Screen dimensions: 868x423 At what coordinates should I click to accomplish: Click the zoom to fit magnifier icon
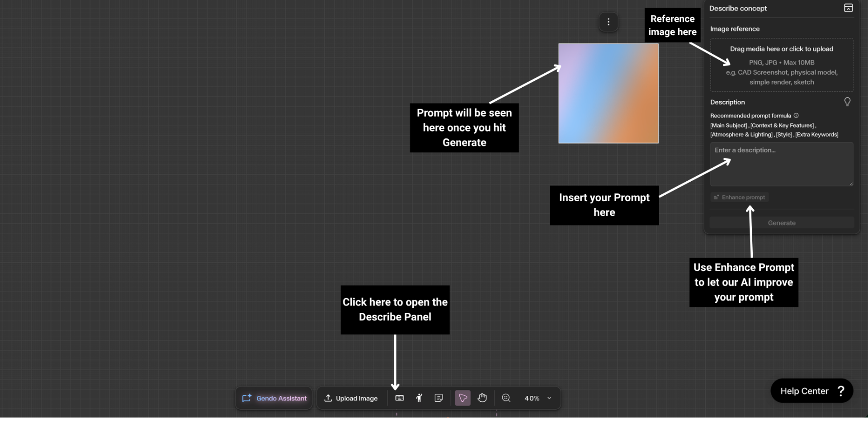click(x=506, y=398)
